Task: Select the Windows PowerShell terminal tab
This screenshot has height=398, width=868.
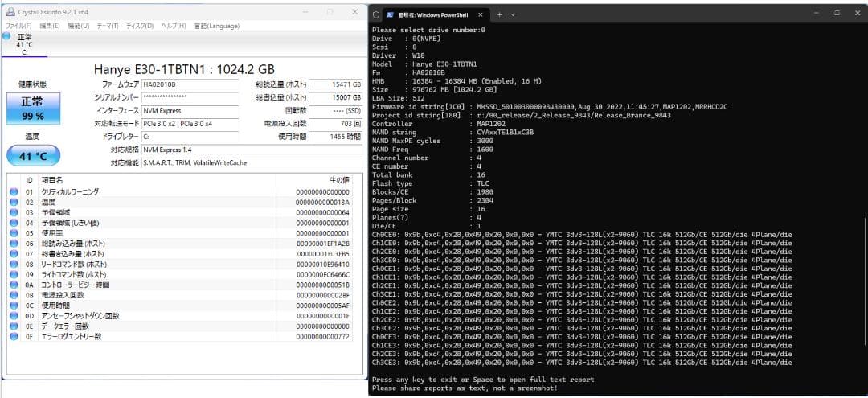Action: (434, 14)
